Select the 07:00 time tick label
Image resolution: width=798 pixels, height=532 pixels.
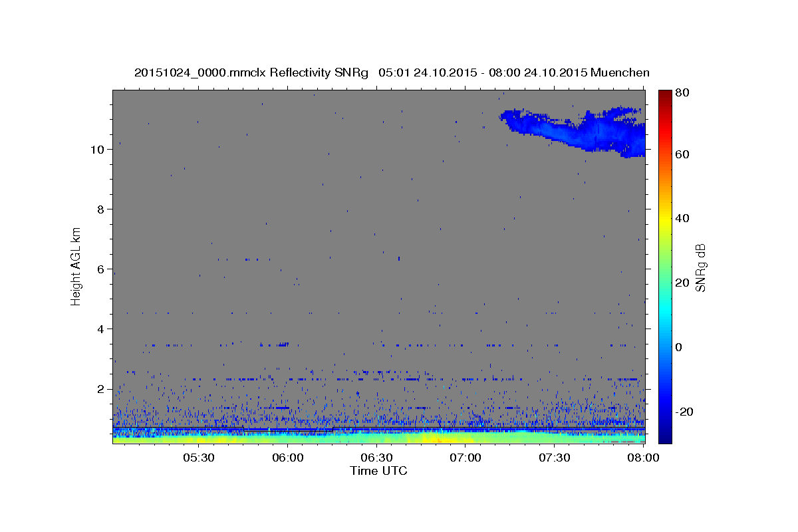pos(465,458)
